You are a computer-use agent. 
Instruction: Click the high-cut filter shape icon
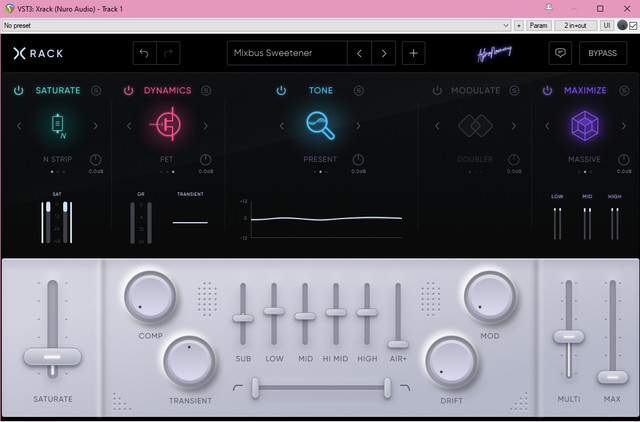click(405, 387)
